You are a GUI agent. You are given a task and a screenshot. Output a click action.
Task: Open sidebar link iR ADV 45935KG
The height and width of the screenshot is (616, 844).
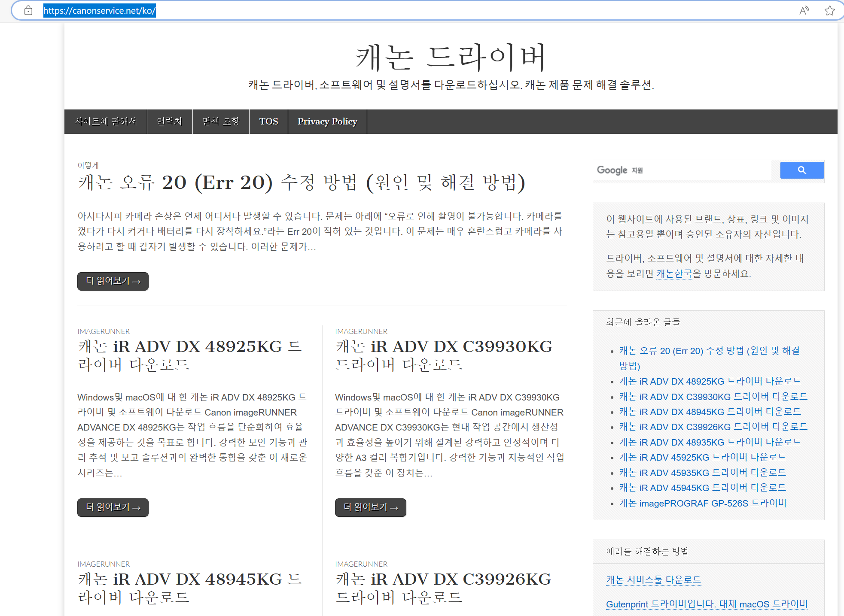pos(702,473)
